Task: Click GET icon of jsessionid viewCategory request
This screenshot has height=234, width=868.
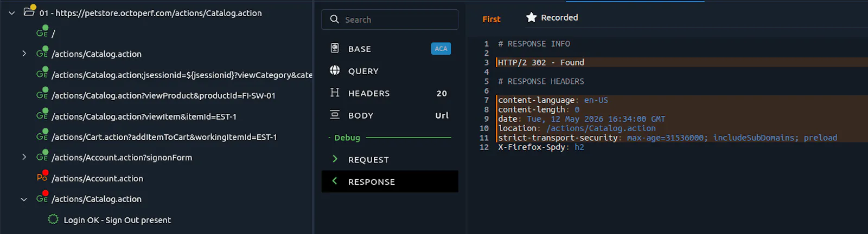Action: (42, 74)
